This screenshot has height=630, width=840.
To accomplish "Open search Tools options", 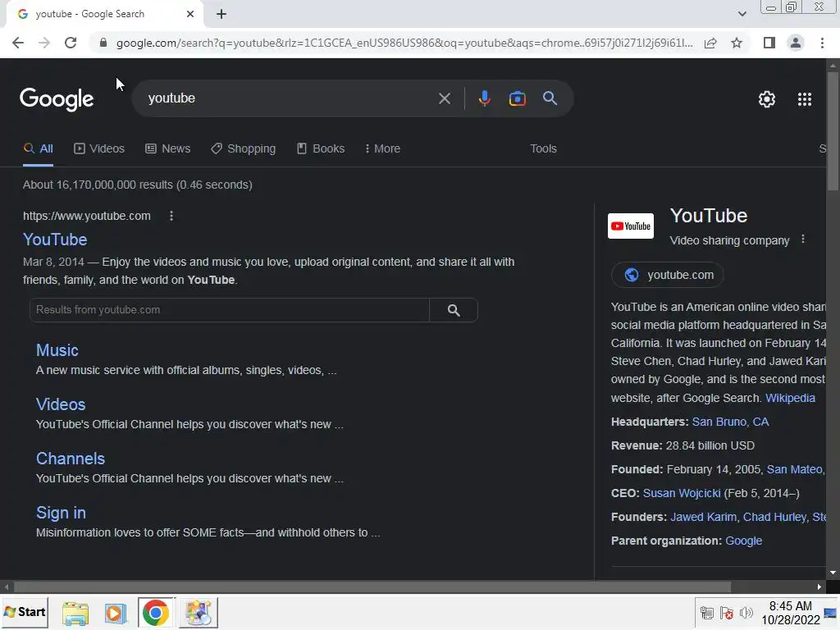I will [x=543, y=149].
